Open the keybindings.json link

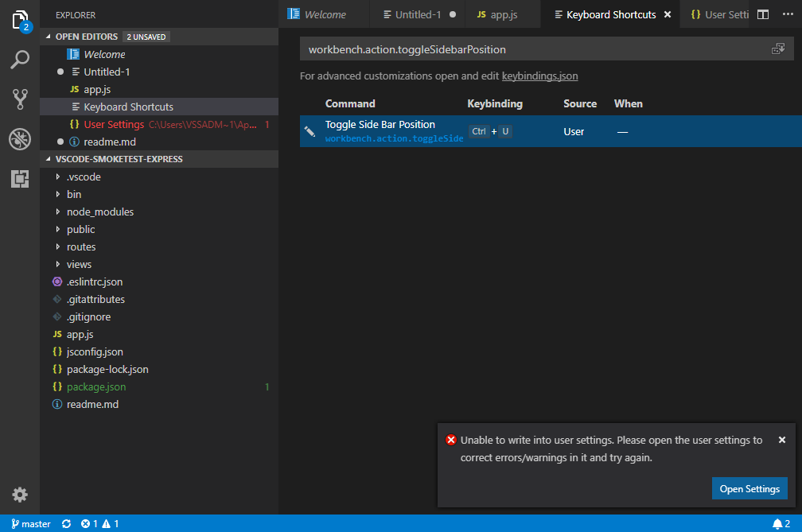pyautogui.click(x=539, y=76)
